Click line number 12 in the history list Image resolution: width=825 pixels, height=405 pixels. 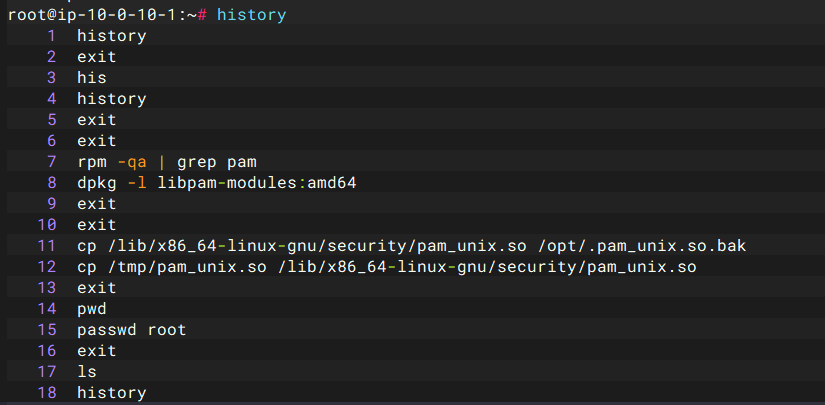[x=46, y=267]
